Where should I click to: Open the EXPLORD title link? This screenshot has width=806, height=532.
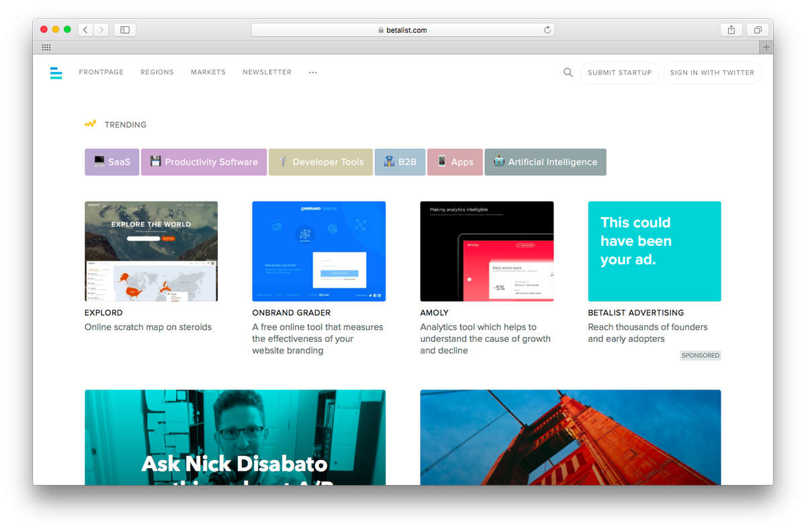[x=103, y=313]
